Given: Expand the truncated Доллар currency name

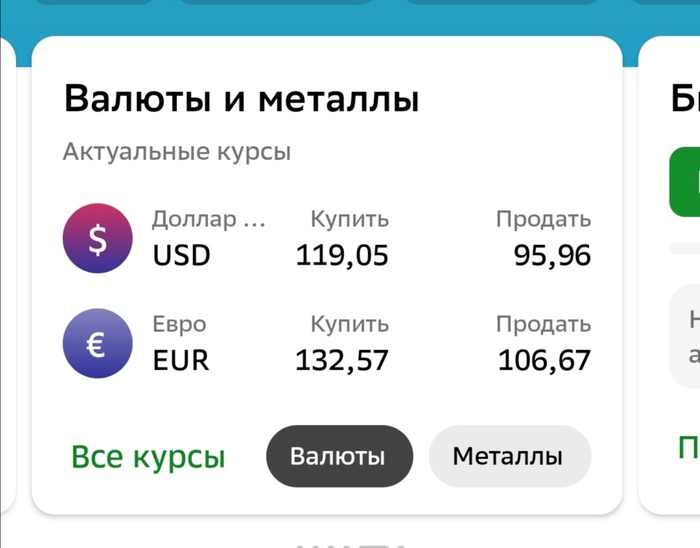Looking at the screenshot, I should click(208, 220).
